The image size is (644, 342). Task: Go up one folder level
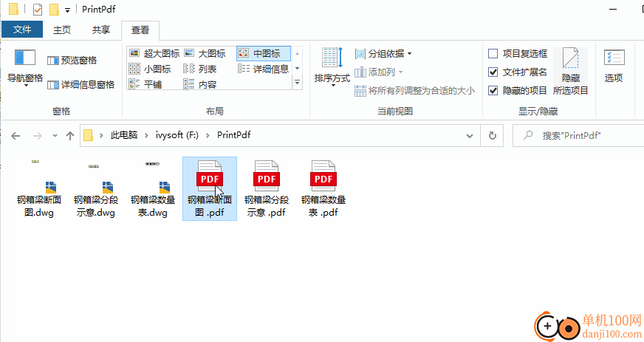tap(70, 135)
